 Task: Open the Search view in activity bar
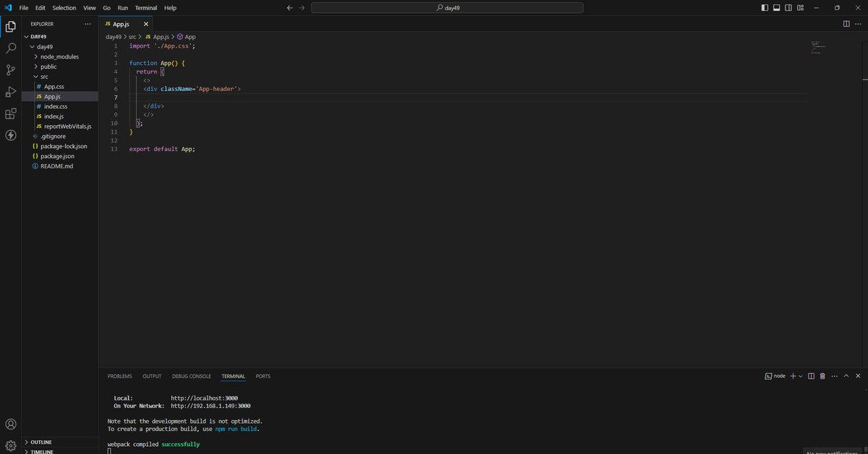pos(11,48)
